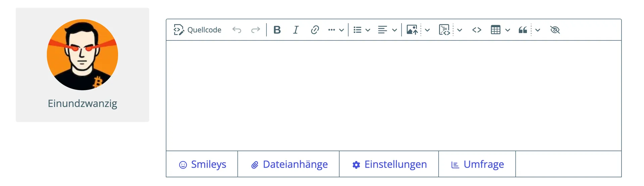644x186 pixels.
Task: Click the redo arrow
Action: pyautogui.click(x=256, y=30)
